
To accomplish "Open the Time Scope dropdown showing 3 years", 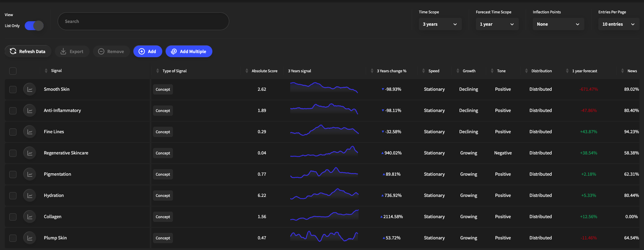I will tap(440, 24).
